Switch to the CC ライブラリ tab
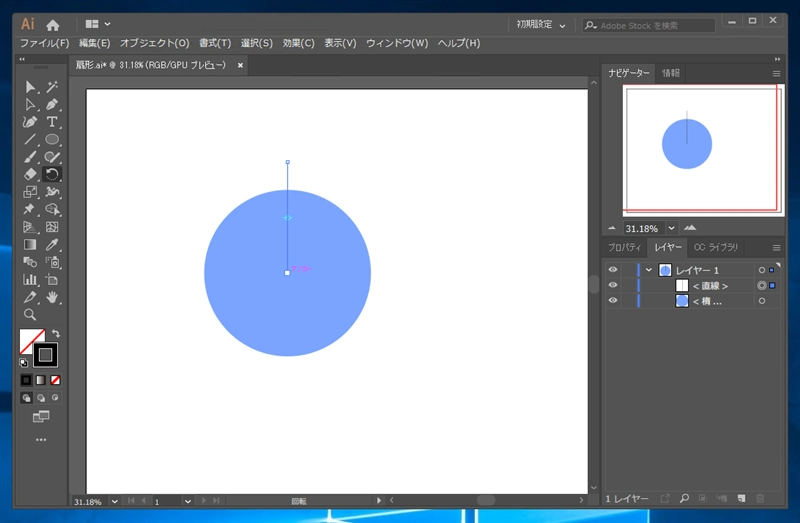800x523 pixels. pos(716,247)
